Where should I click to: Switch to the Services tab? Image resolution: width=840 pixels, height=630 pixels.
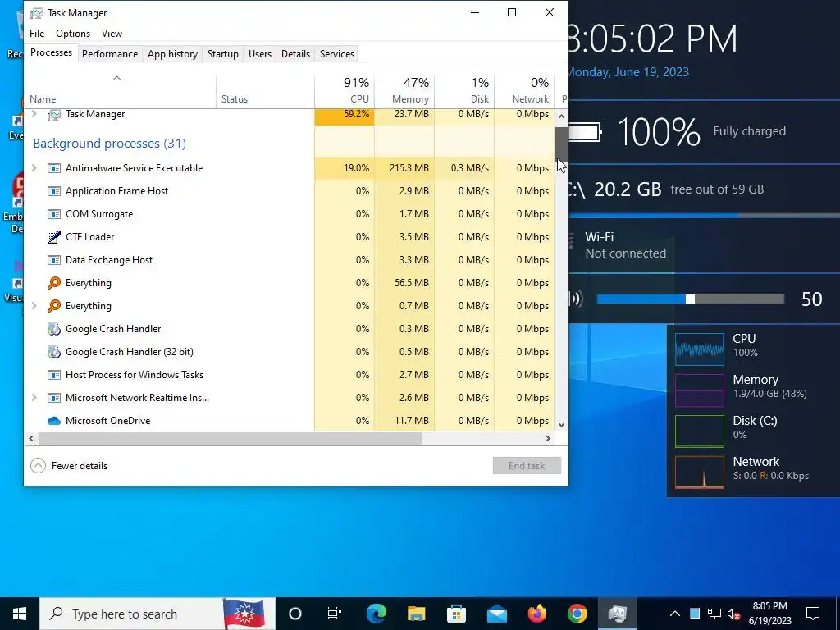click(337, 54)
